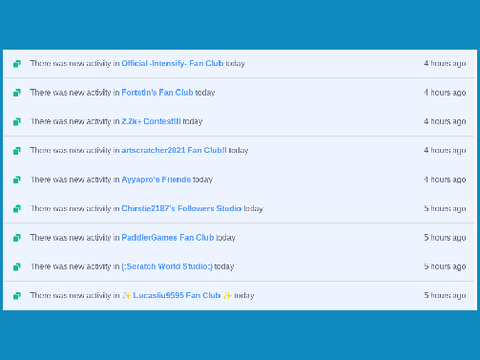This screenshot has width=480, height=360.
Task: Click studio icon beside Ayyapro's Friends row
Action: click(x=17, y=180)
